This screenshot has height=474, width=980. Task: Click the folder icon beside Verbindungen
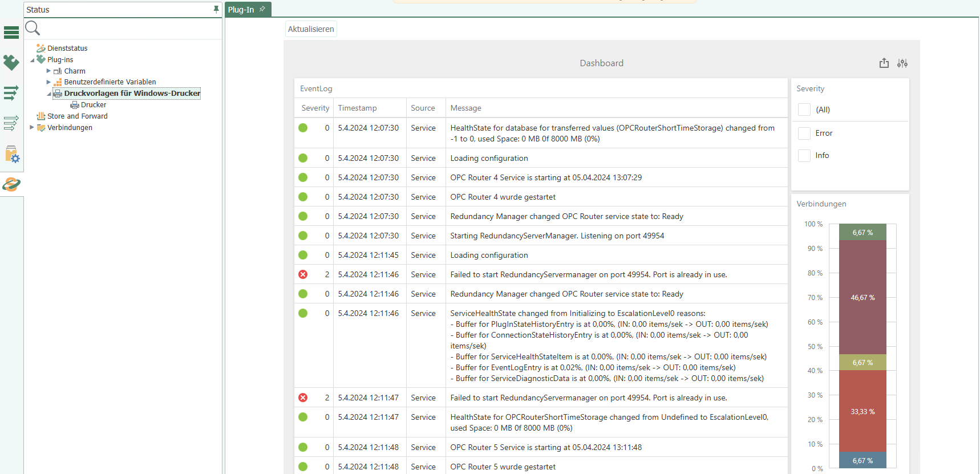point(41,128)
